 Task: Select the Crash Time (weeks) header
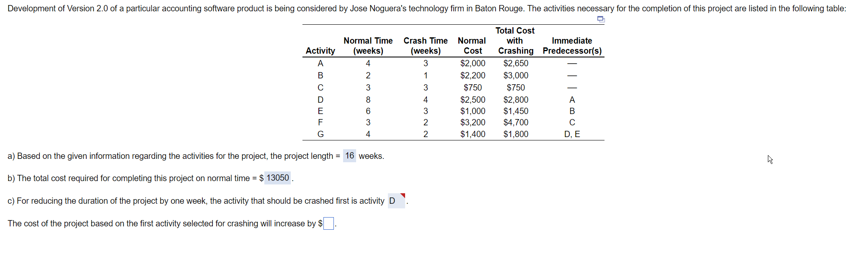(426, 45)
